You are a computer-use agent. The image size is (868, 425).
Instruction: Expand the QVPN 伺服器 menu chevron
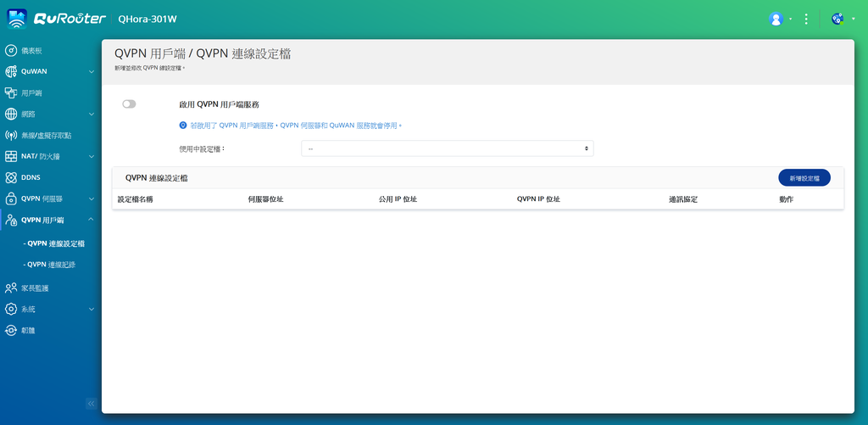click(92, 199)
